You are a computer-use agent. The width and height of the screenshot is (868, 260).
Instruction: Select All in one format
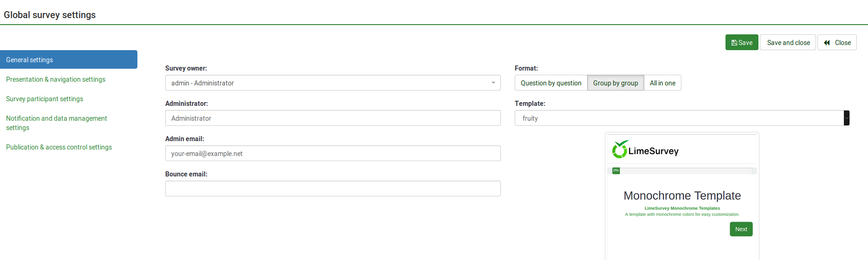pyautogui.click(x=662, y=83)
